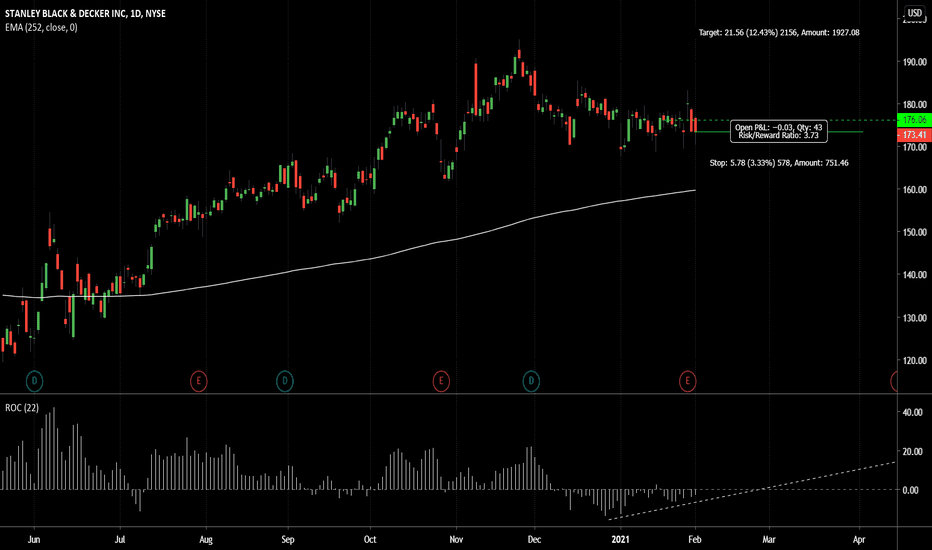Click the Apr time axis label
The height and width of the screenshot is (550, 932).
[859, 540]
